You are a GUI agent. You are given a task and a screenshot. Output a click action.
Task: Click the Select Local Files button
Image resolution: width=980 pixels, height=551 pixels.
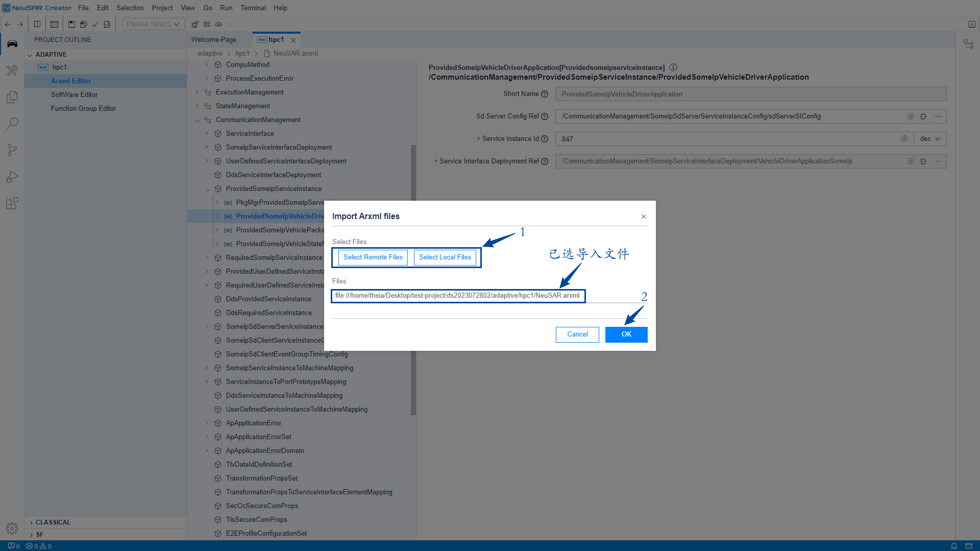tap(445, 257)
